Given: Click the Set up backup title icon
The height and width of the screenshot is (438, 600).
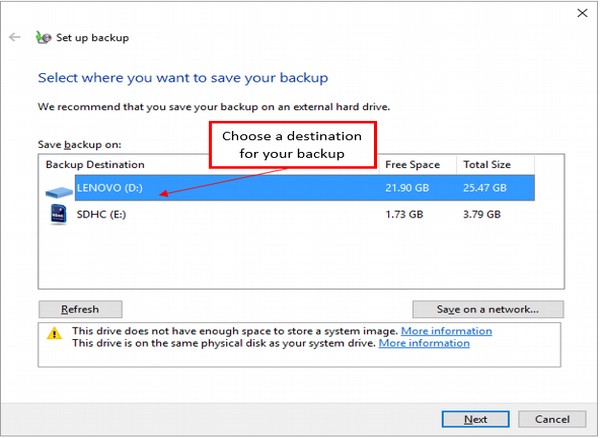Looking at the screenshot, I should [43, 38].
